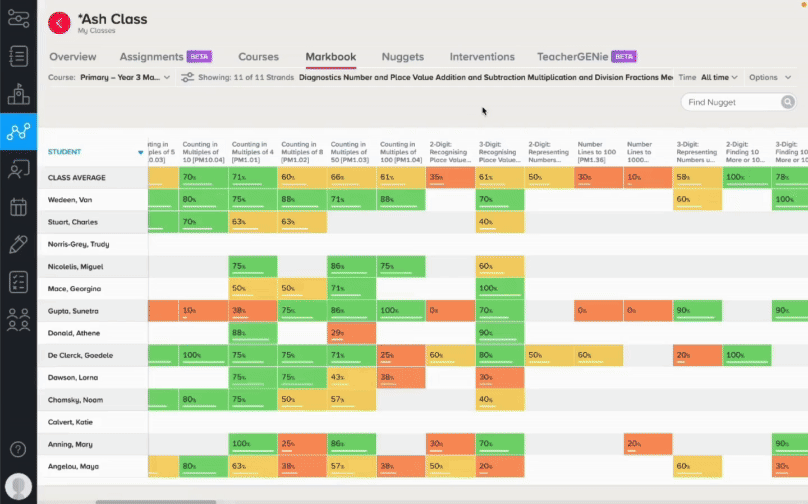Image resolution: width=808 pixels, height=504 pixels.
Task: Click Mace, Georgina's green 100% score cell
Action: point(500,289)
